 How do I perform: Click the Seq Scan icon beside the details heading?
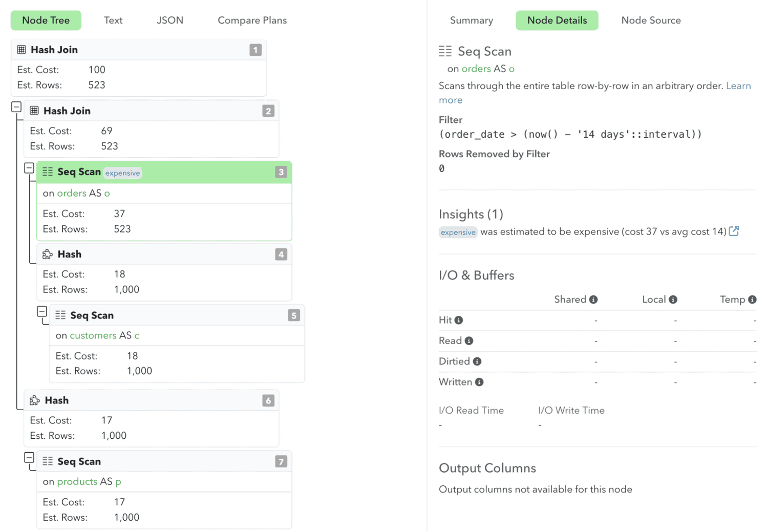coord(445,51)
